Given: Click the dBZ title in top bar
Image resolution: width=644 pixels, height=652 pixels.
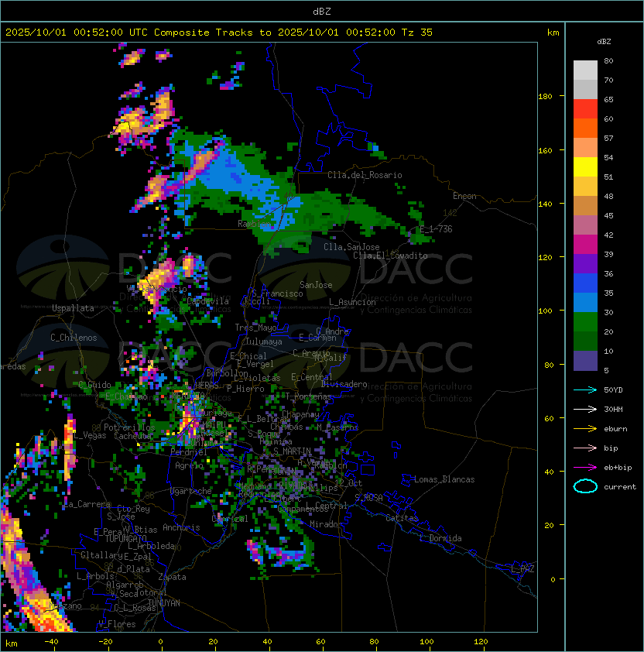Looking at the screenshot, I should pos(322,11).
